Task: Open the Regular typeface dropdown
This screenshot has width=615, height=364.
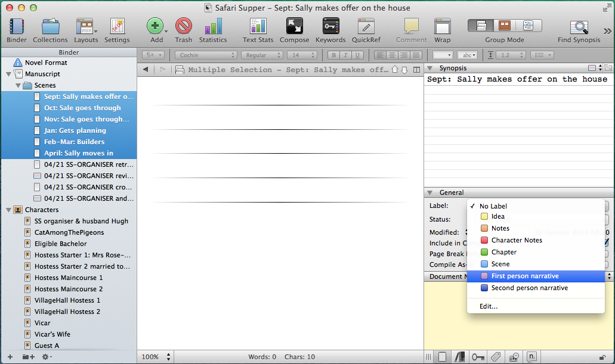Action: [x=262, y=55]
